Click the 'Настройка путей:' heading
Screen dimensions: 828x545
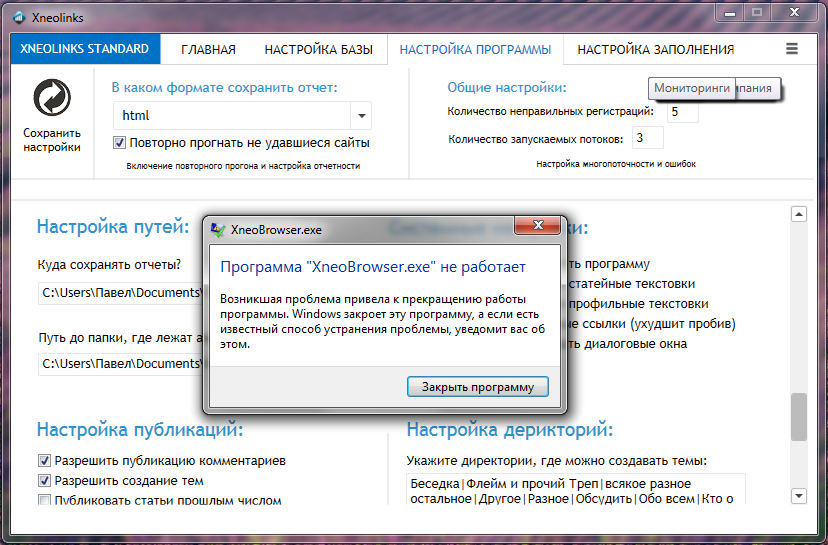click(x=113, y=227)
